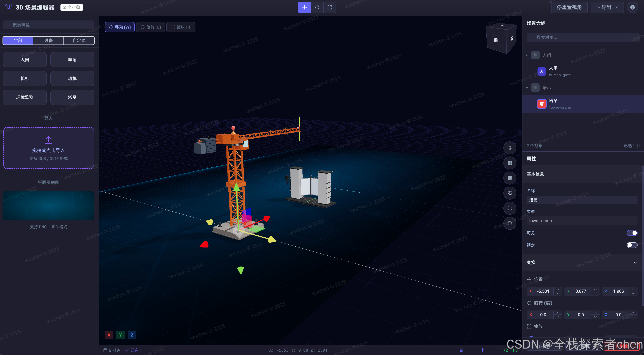Image resolution: width=644 pixels, height=355 pixels.
Task: Click the reset rotation icon in viewport sidebar
Action: point(510,223)
